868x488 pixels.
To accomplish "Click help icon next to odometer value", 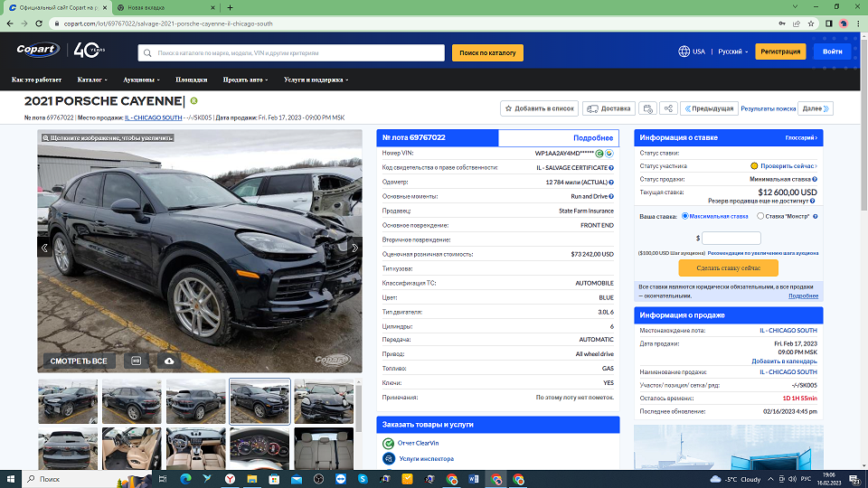I will coord(611,182).
